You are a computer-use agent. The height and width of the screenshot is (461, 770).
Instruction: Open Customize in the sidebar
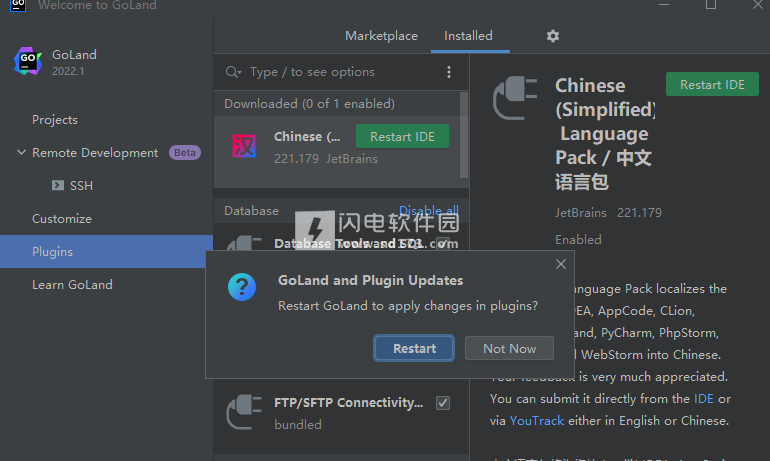click(x=62, y=218)
